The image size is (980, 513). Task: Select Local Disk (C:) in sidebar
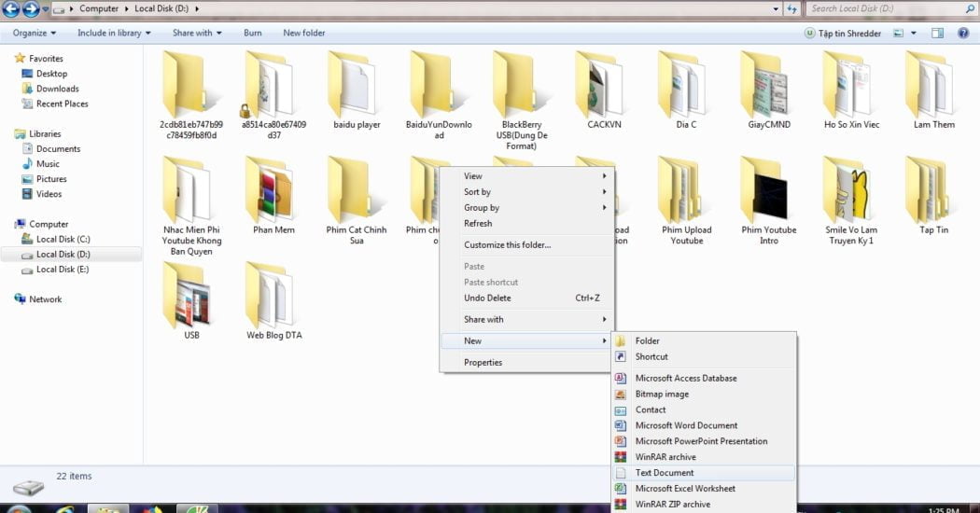coord(63,239)
